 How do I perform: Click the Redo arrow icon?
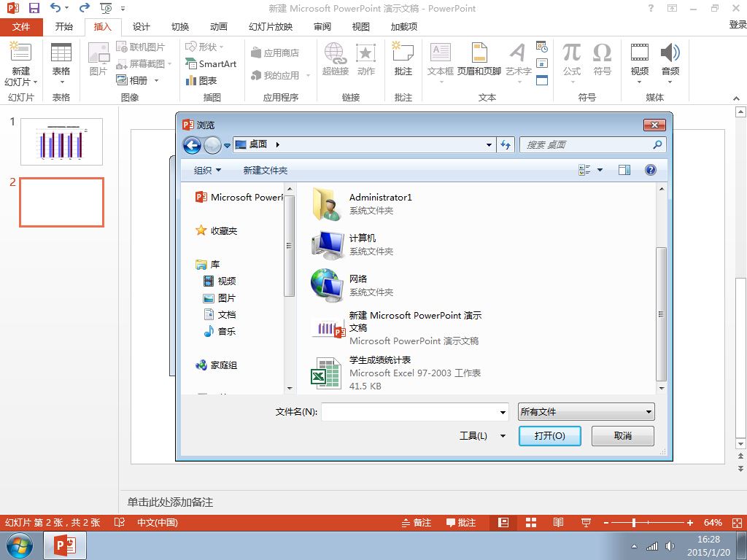85,7
